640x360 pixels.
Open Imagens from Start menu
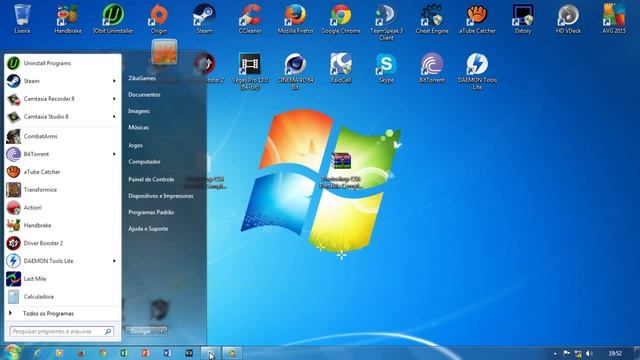click(x=139, y=111)
